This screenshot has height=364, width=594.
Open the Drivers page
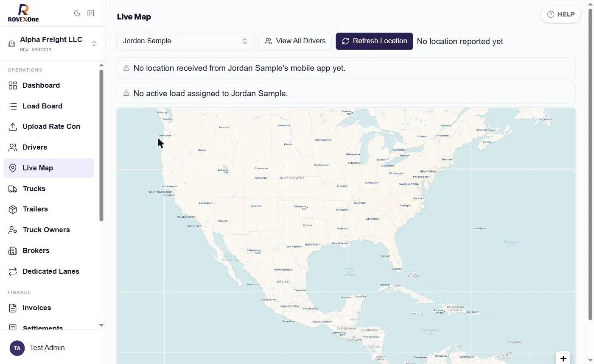point(49,147)
